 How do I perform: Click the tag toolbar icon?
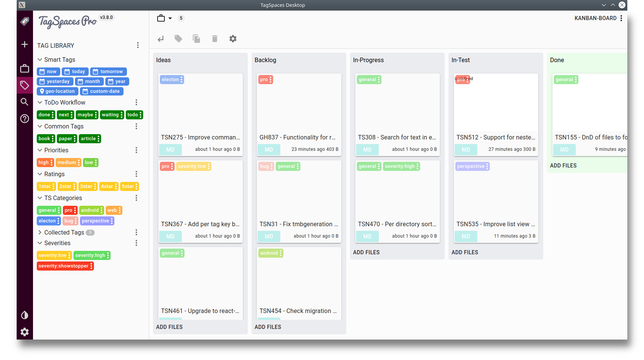click(178, 39)
